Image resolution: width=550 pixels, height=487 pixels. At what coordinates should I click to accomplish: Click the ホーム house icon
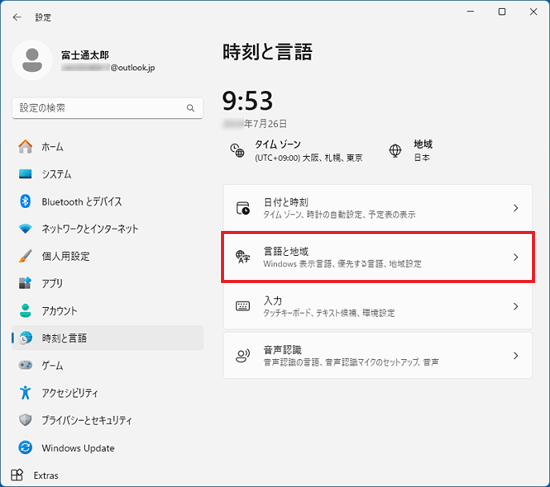point(25,147)
